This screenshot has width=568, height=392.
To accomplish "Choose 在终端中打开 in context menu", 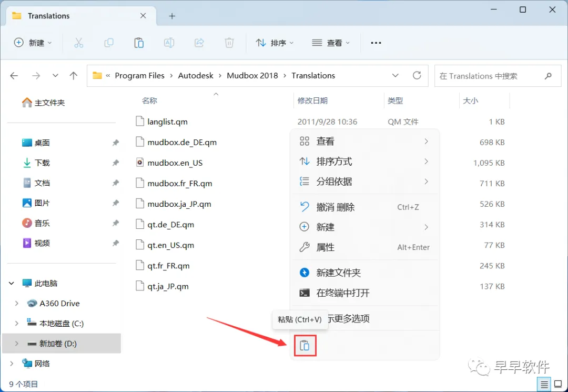I will 365,293.
